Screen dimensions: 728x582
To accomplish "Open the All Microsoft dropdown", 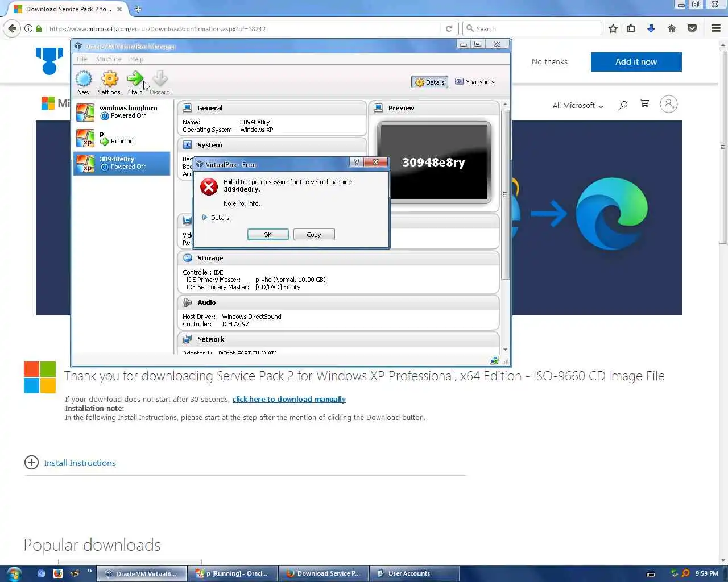I will 578,105.
